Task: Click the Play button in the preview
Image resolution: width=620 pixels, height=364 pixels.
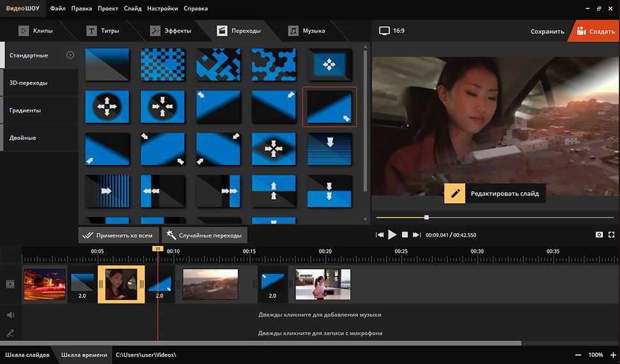Action: click(392, 235)
